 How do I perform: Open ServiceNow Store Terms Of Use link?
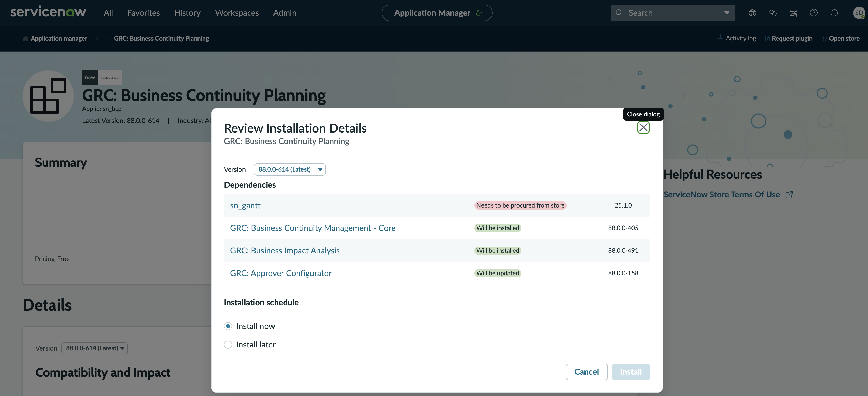click(x=721, y=194)
